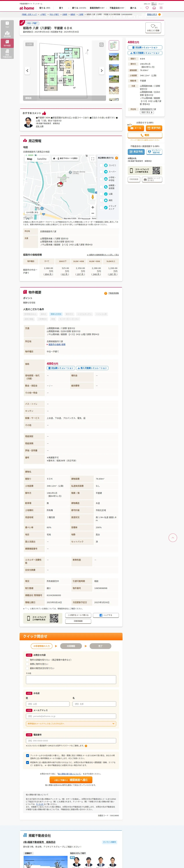Viewport: 184px width, 868px height.
Task: Jump to 掲載不動産会社 in side navigation
Action: pos(7,53)
